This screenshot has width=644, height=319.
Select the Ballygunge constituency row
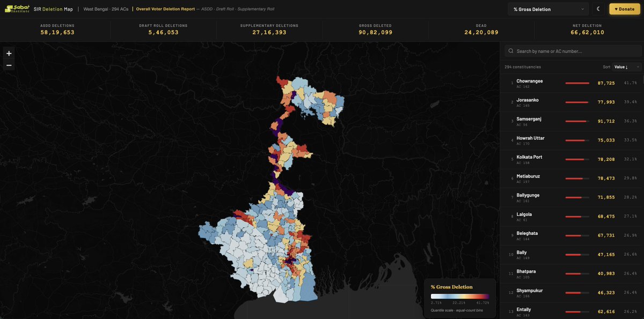click(x=572, y=197)
